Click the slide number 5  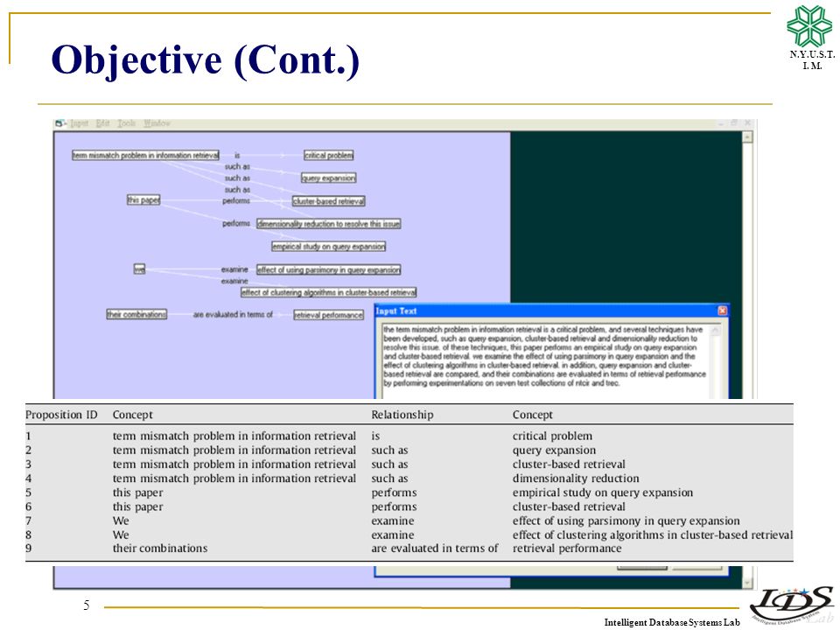[x=87, y=605]
